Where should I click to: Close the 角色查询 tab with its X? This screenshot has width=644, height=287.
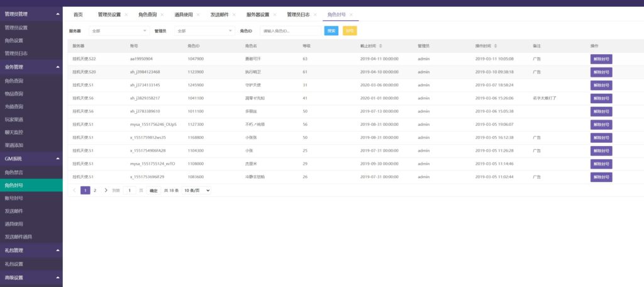pyautogui.click(x=162, y=14)
